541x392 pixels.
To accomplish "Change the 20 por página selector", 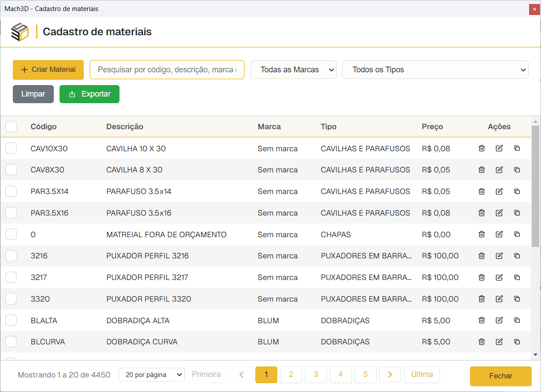I will click(152, 375).
